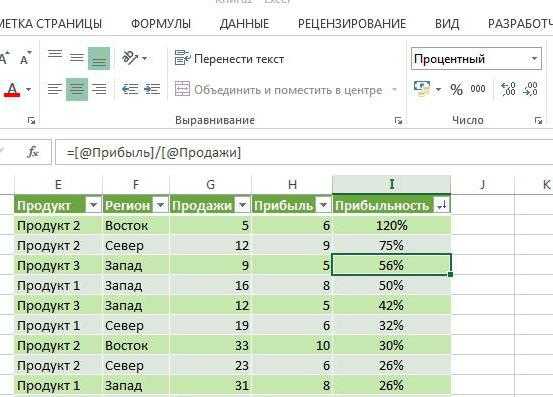Align text to middle of cell

point(77,58)
